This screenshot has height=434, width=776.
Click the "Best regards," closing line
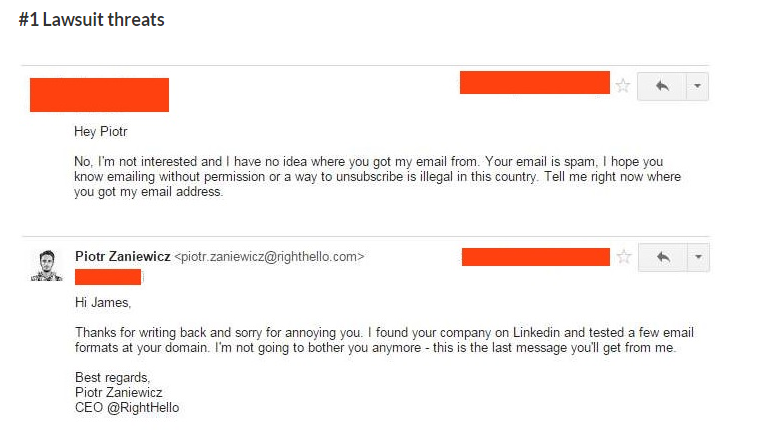coord(112,378)
